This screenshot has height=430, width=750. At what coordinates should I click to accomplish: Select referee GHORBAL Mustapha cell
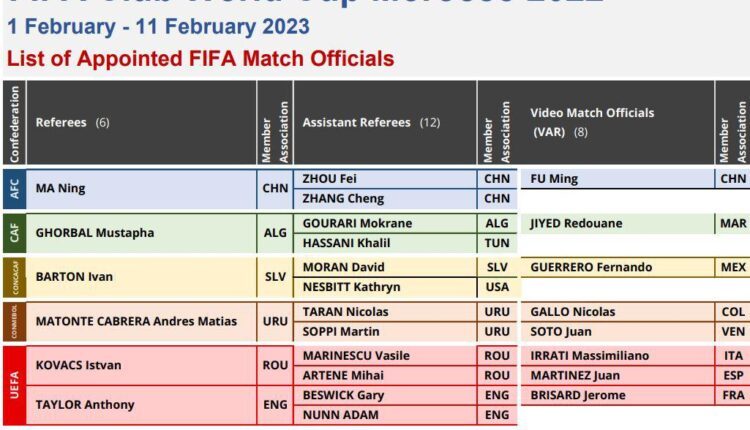coord(95,233)
